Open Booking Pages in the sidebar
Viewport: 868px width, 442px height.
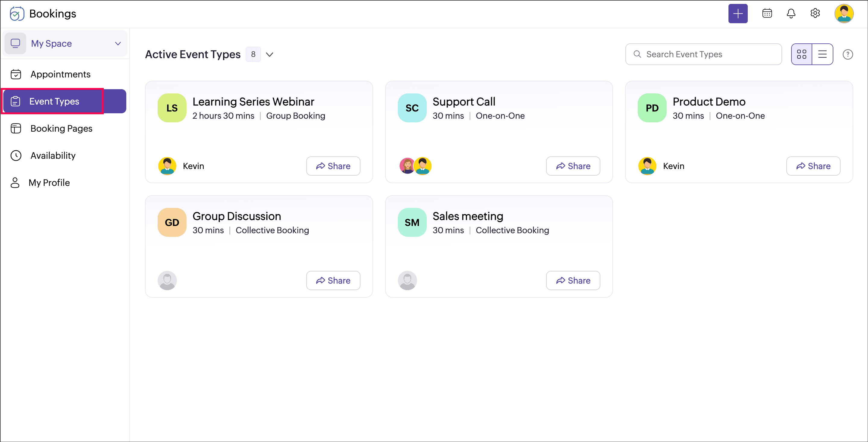click(x=61, y=128)
